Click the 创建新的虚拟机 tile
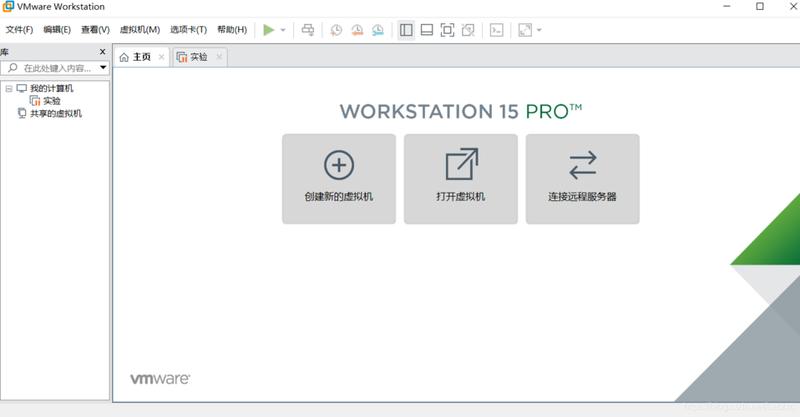 (339, 179)
